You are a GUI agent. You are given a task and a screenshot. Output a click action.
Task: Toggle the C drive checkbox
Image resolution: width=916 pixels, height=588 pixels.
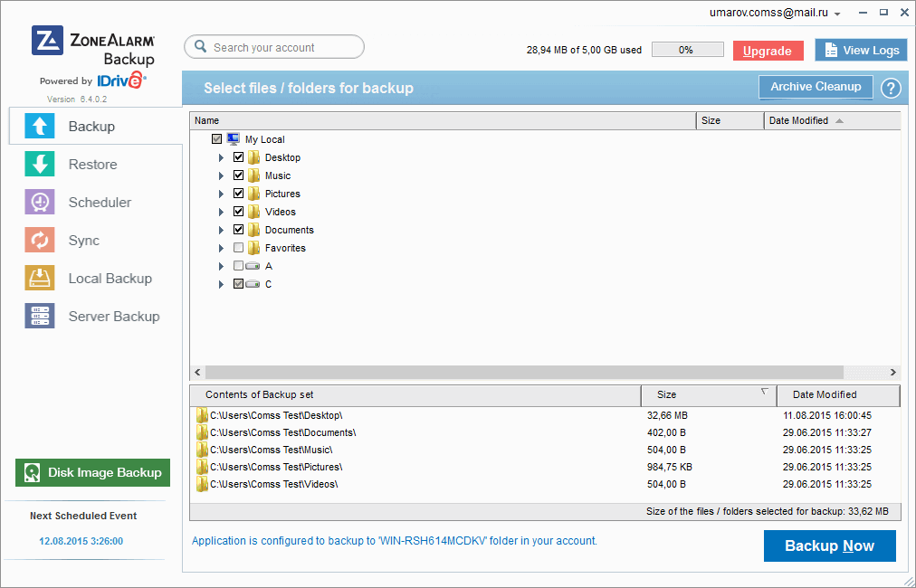[x=238, y=284]
